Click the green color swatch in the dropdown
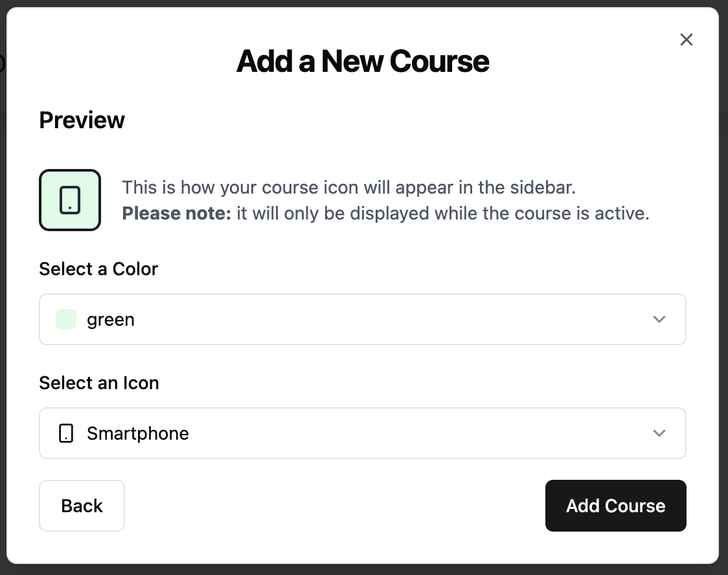This screenshot has height=575, width=728. point(65,319)
